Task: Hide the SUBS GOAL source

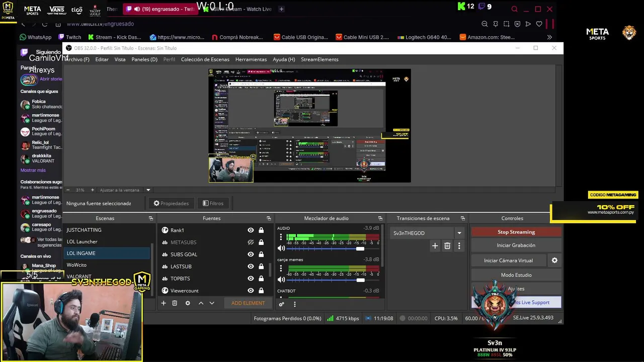Action: click(251, 254)
